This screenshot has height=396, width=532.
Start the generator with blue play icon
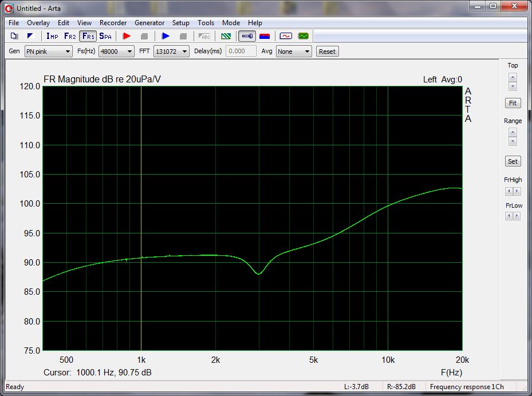click(165, 36)
